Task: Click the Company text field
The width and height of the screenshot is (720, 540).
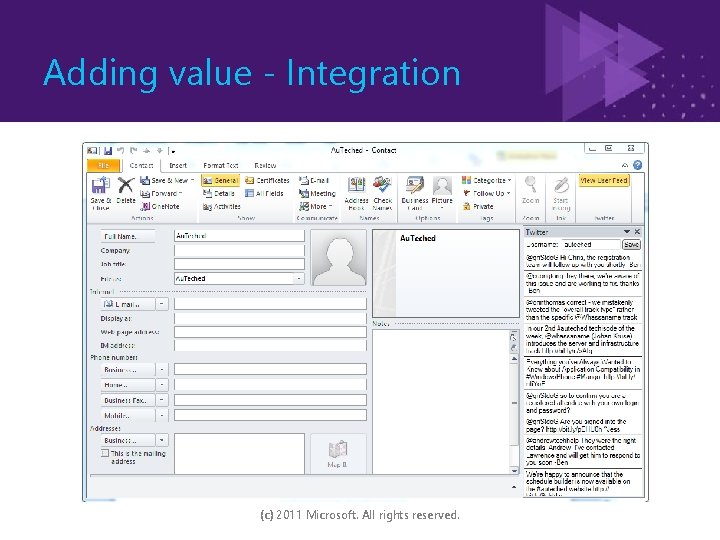Action: click(239, 250)
